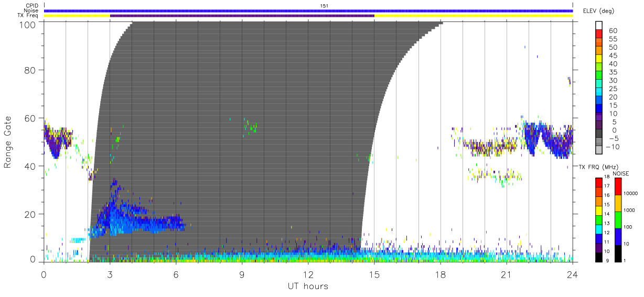Click ELEV colorbar label 45

coord(612,56)
